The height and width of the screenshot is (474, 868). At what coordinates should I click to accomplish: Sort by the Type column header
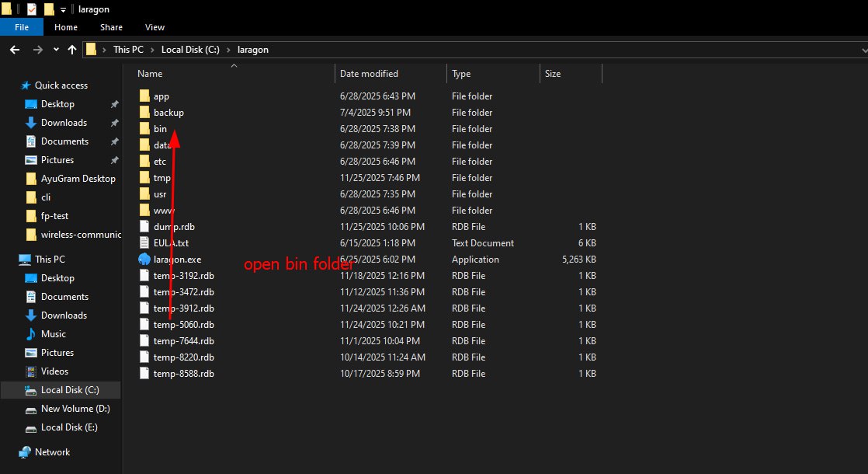point(461,74)
